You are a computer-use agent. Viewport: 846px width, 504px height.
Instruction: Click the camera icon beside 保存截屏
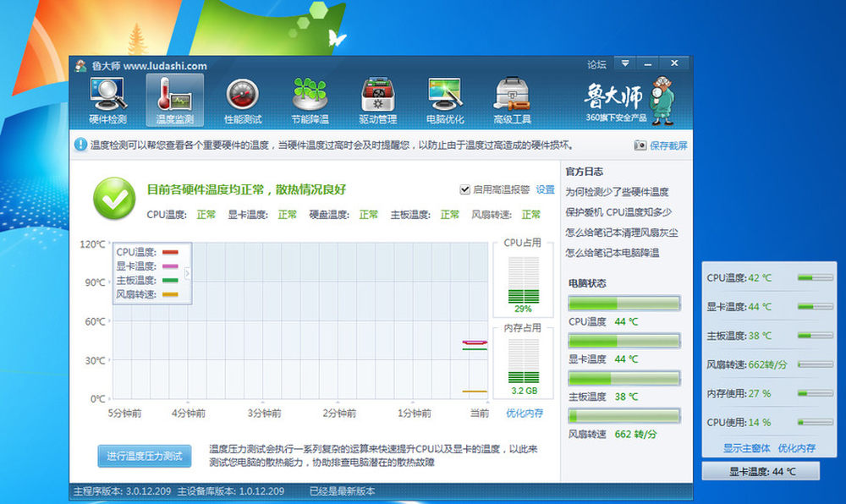pos(640,145)
